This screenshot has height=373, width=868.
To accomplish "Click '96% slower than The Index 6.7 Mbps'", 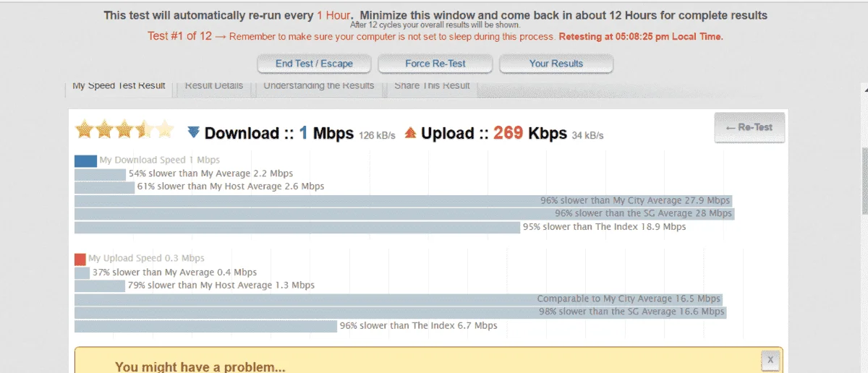I will [x=419, y=326].
